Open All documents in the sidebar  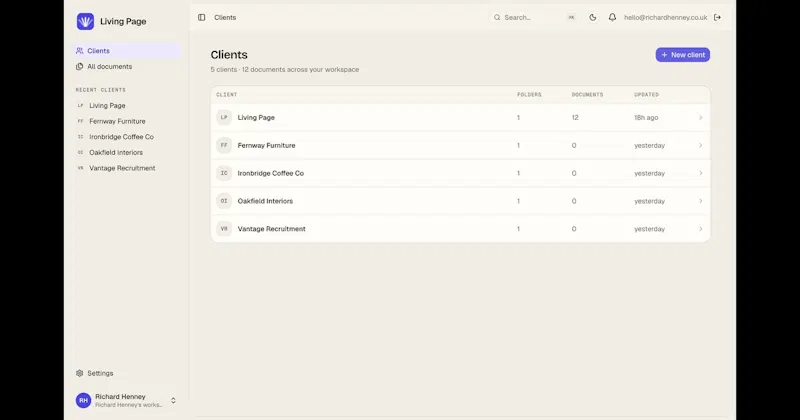point(128,66)
